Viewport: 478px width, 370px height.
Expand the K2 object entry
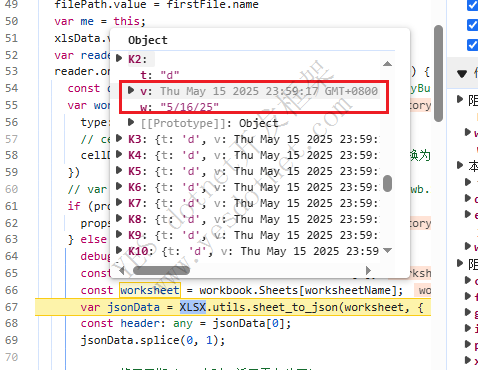119,58
